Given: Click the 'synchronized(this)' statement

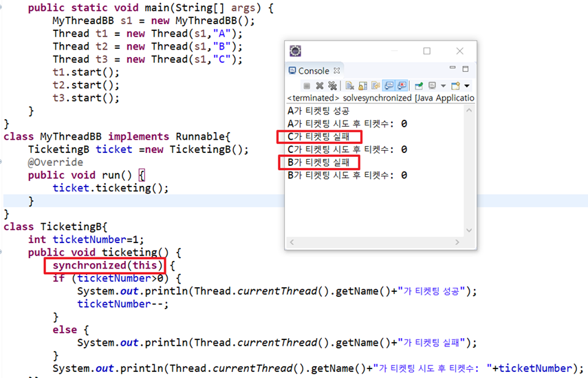Looking at the screenshot, I should [x=107, y=265].
